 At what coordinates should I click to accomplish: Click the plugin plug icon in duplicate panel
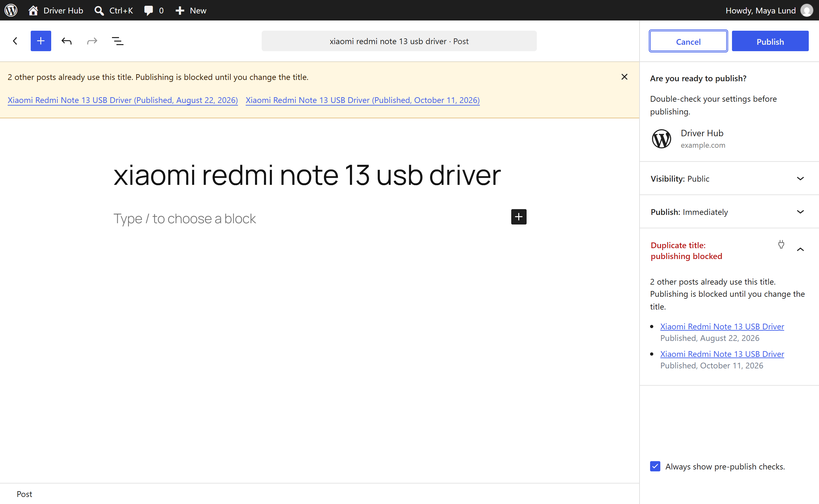(781, 244)
